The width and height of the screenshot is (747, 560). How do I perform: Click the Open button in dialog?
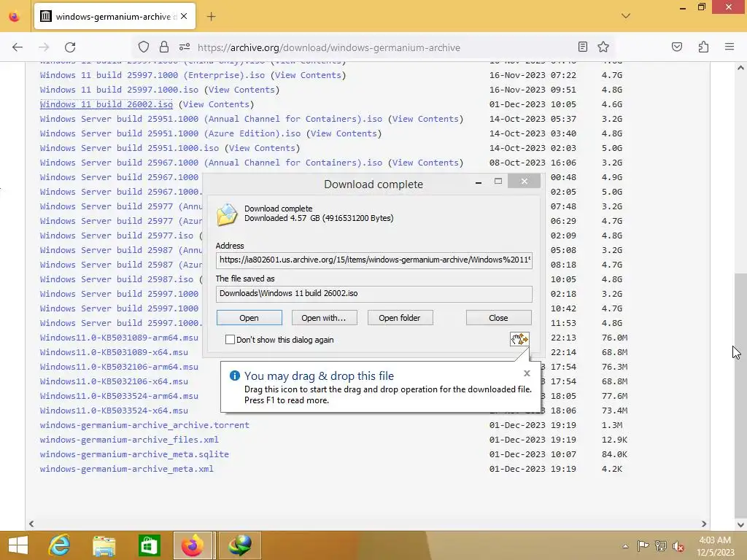coord(249,318)
